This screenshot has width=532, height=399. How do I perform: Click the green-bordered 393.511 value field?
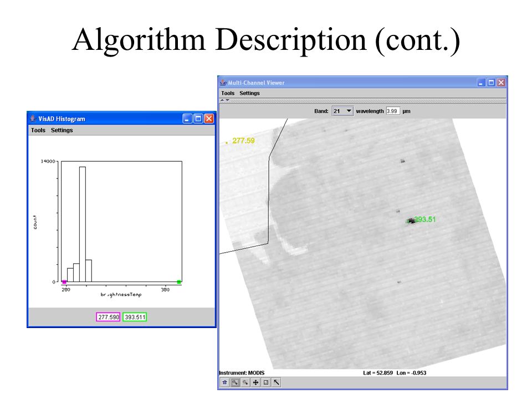coord(135,317)
